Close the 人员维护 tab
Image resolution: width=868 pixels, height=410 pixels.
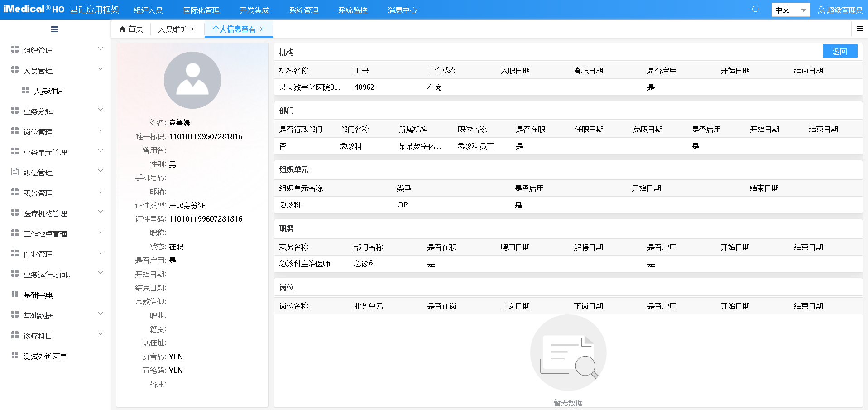pyautogui.click(x=194, y=29)
